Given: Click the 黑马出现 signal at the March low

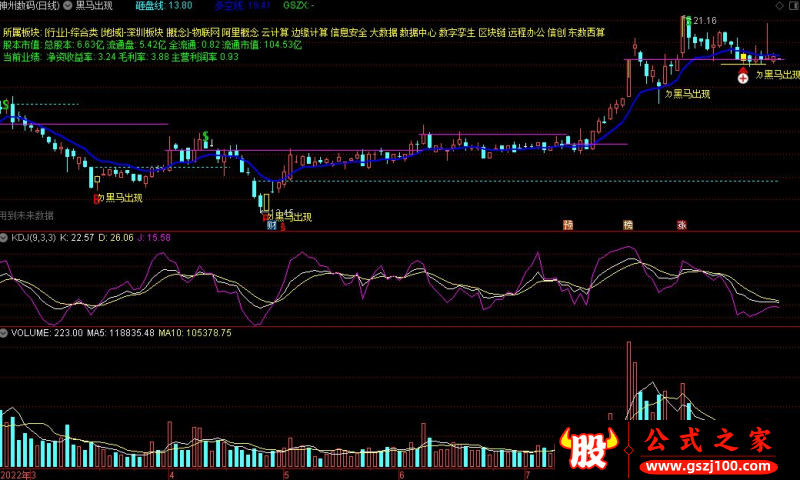Looking at the screenshot, I should 119,198.
